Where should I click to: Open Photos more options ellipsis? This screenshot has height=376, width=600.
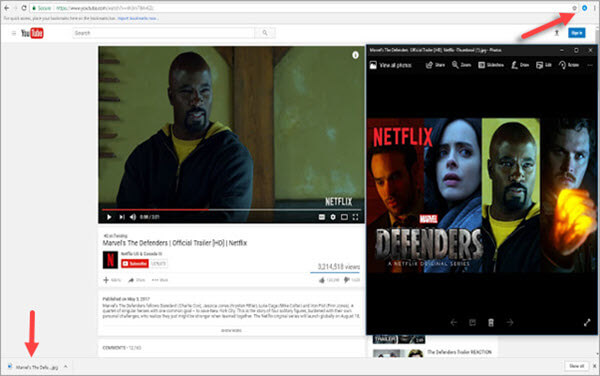click(590, 65)
